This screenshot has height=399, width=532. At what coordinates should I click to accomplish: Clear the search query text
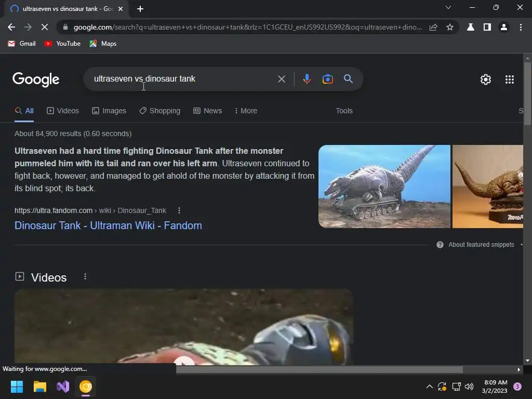tap(281, 79)
